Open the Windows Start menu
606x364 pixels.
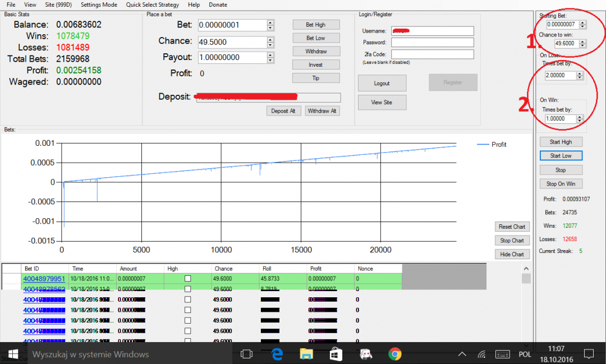click(x=12, y=354)
